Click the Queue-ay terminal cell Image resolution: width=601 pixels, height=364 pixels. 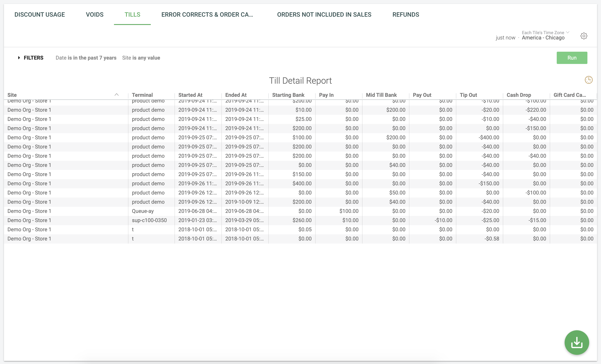coord(143,211)
